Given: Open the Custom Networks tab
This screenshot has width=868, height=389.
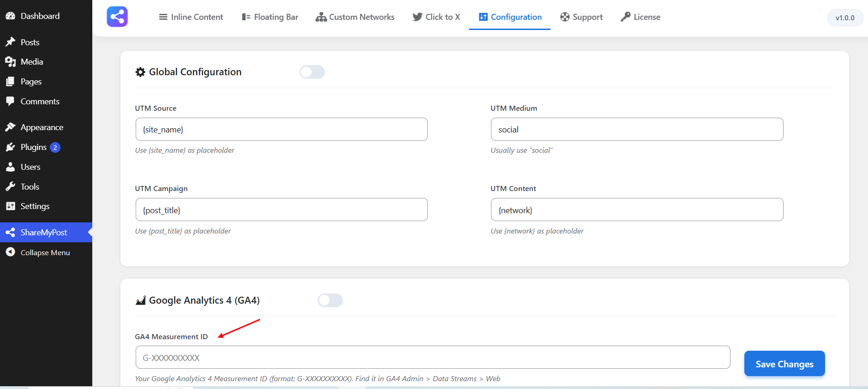Looking at the screenshot, I should 355,17.
